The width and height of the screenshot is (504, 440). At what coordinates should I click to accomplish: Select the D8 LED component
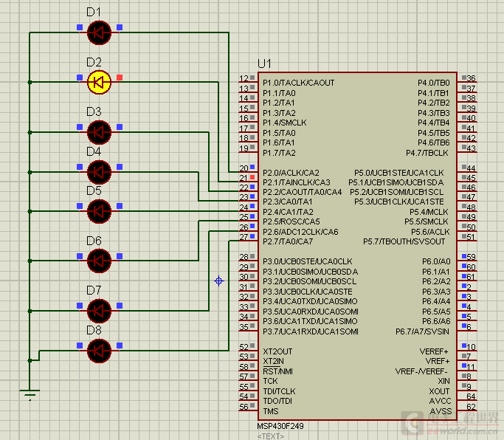click(99, 351)
